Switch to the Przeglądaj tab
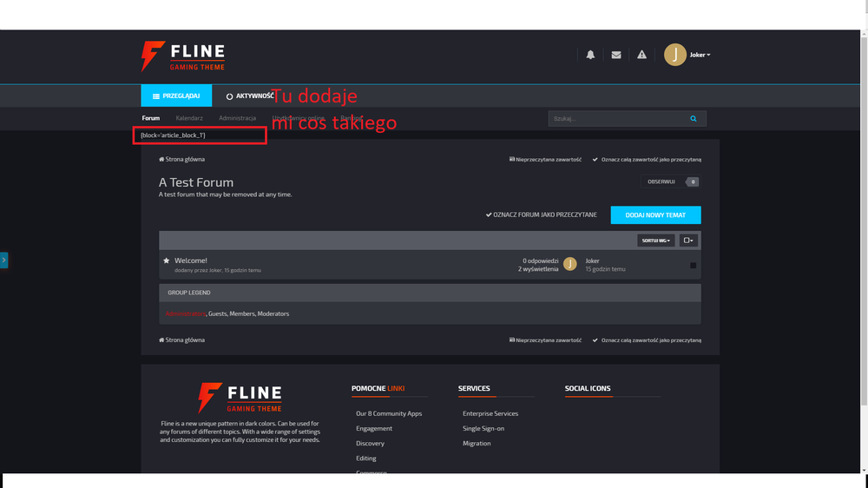Screen dimensions: 868x488 pos(176,96)
